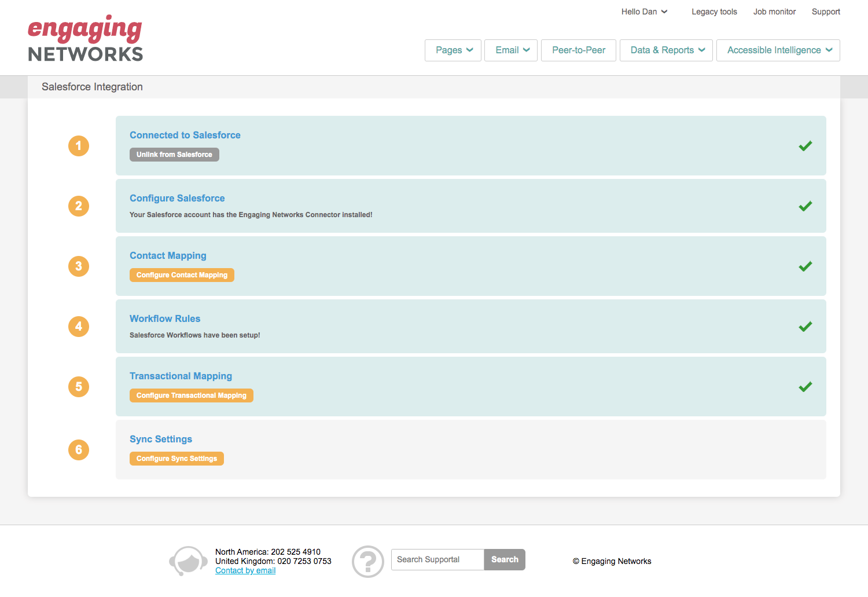Expand the Pages dropdown
The width and height of the screenshot is (868, 597).
pos(453,50)
